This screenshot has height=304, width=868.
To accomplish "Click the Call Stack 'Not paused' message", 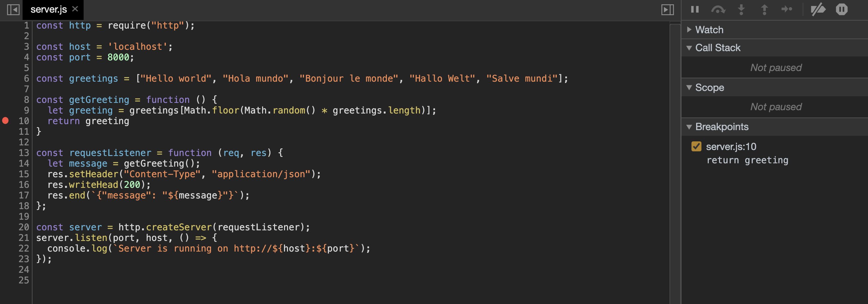I will pos(776,68).
